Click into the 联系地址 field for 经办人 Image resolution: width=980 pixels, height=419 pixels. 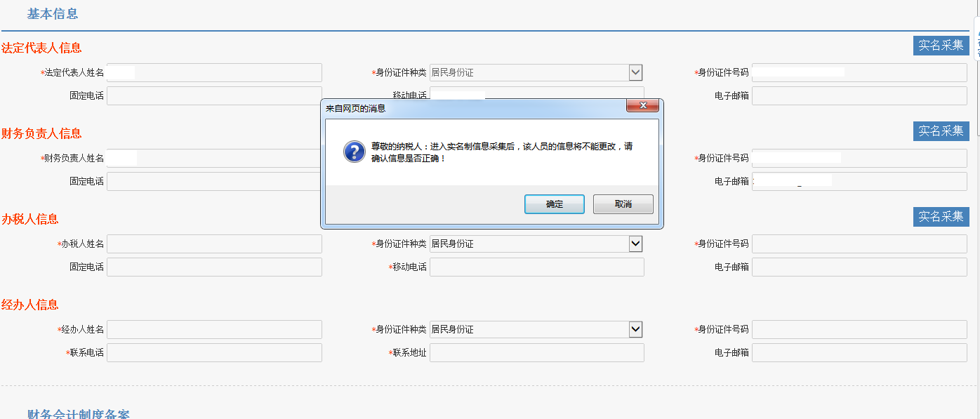536,352
